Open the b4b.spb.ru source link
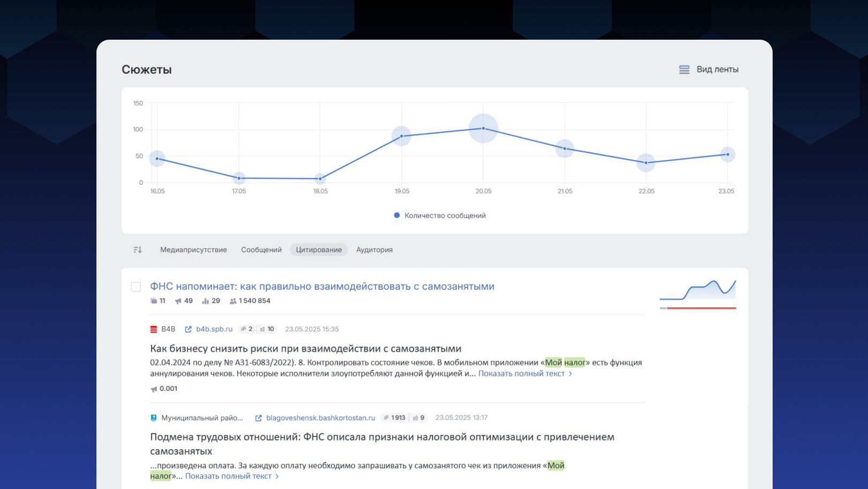Image resolution: width=868 pixels, height=489 pixels. pyautogui.click(x=214, y=329)
